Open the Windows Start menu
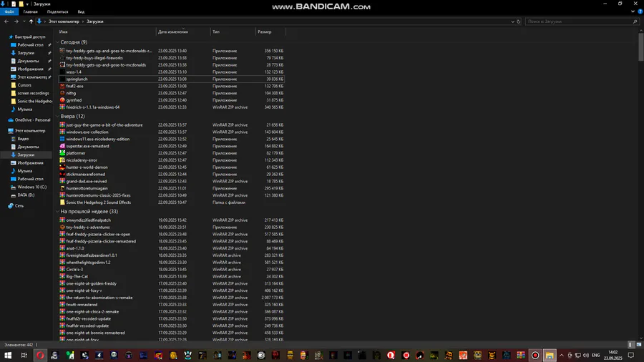This screenshot has width=644, height=362. [x=8, y=356]
